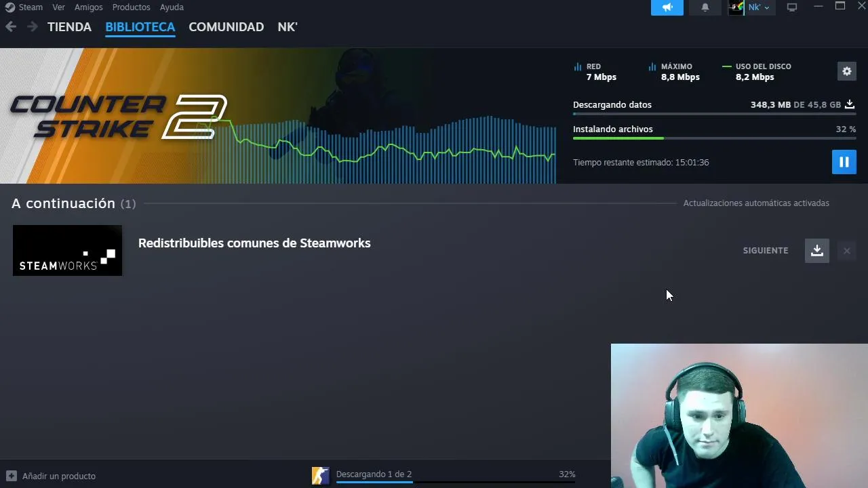Image resolution: width=868 pixels, height=488 pixels.
Task: Click the SIGUIENTE label
Action: pos(766,251)
